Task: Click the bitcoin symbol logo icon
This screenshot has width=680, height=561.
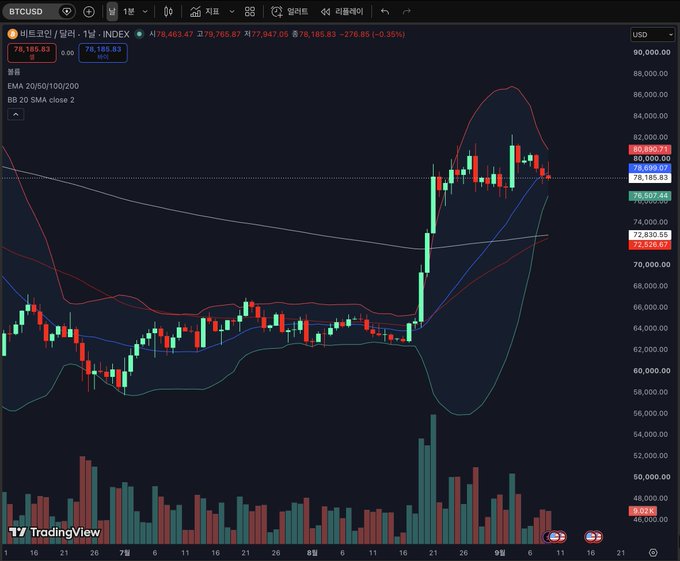Action: (x=13, y=34)
